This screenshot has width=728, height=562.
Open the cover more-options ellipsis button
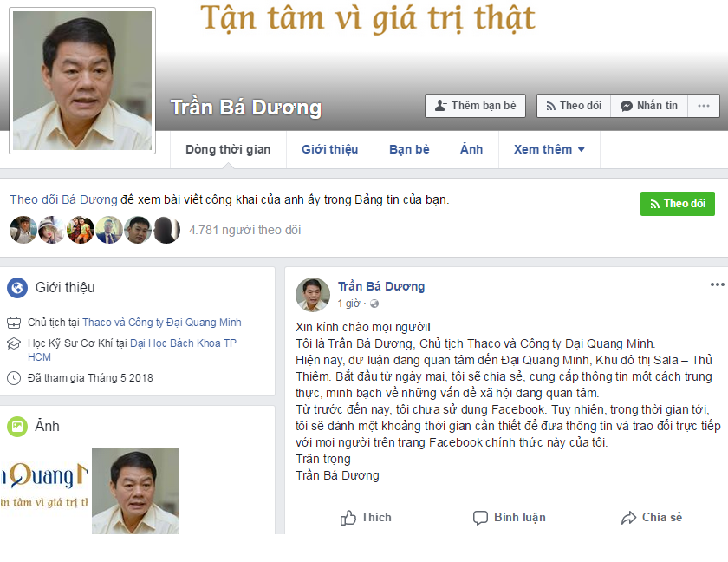click(x=704, y=106)
